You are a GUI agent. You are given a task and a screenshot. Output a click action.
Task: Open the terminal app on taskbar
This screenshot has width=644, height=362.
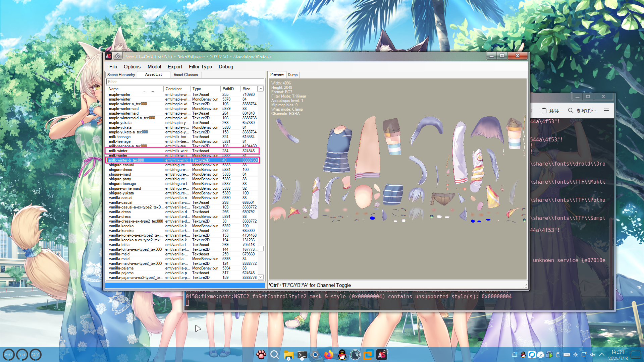point(302,355)
